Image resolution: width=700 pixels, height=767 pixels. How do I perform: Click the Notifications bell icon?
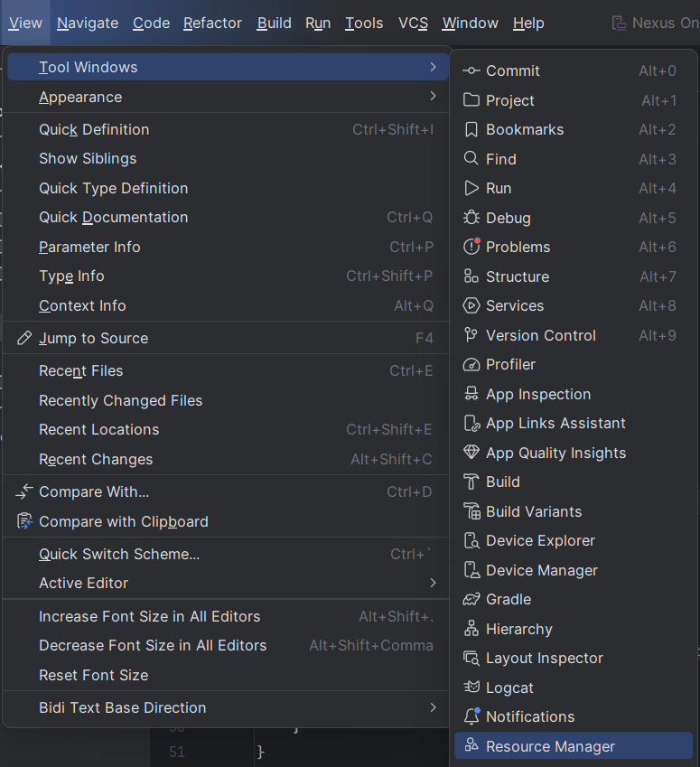pyautogui.click(x=471, y=716)
